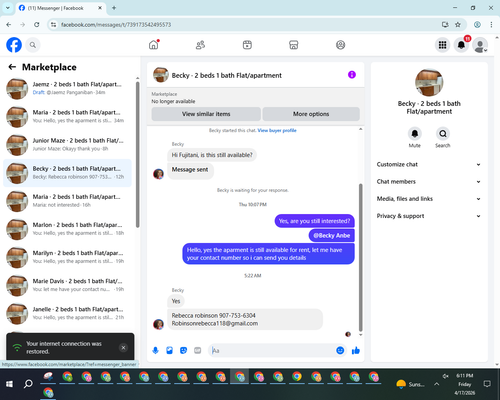Click the Facebook search magnifier icon
The width and height of the screenshot is (500, 400).
click(x=33, y=45)
